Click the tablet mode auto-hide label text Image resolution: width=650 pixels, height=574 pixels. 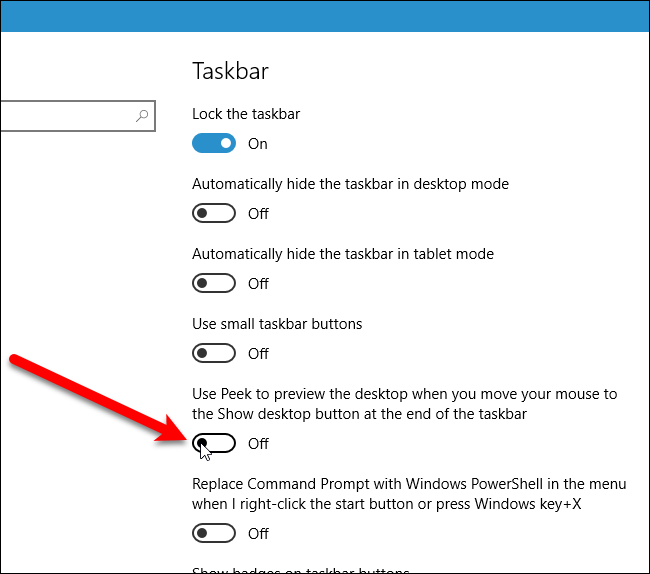click(343, 254)
